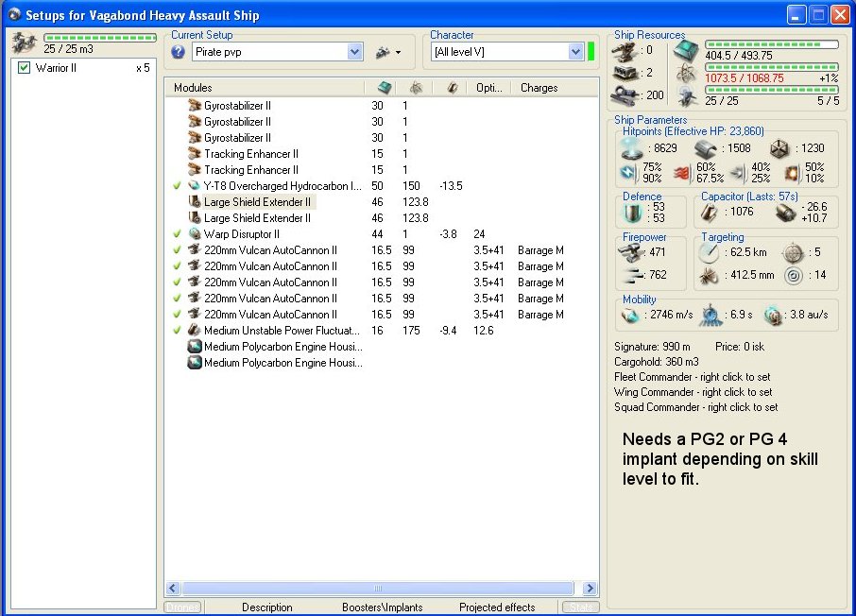Click the CPU usage progress bar
Viewport: 856px width, 616px height.
click(x=771, y=44)
